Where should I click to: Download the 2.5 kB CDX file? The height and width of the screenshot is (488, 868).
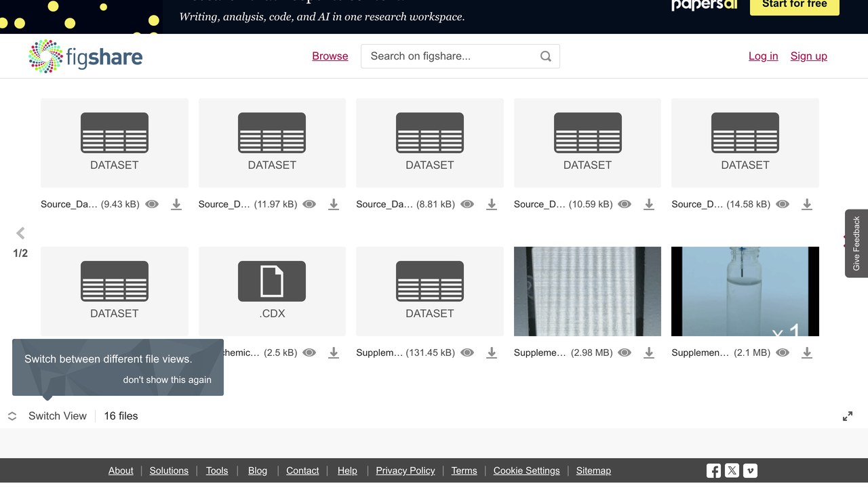[x=334, y=352]
